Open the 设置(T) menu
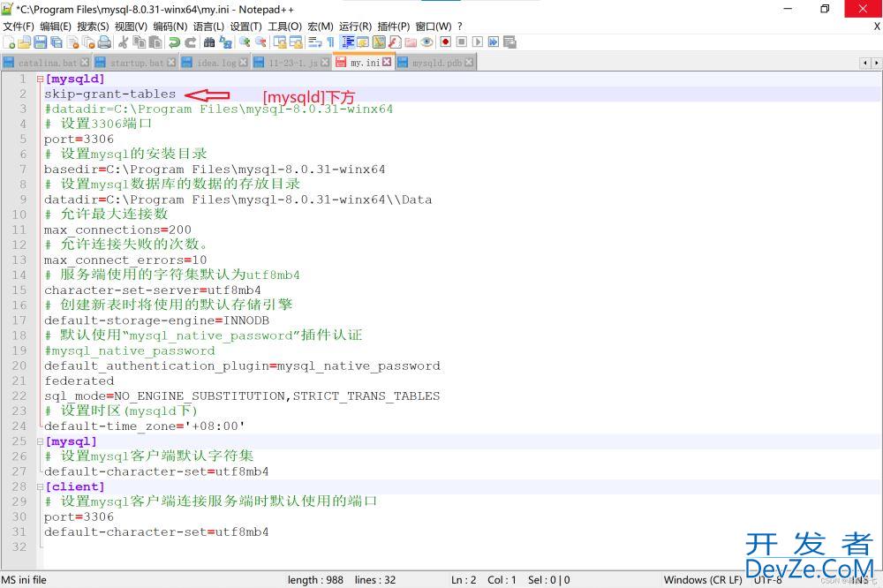 point(245,26)
